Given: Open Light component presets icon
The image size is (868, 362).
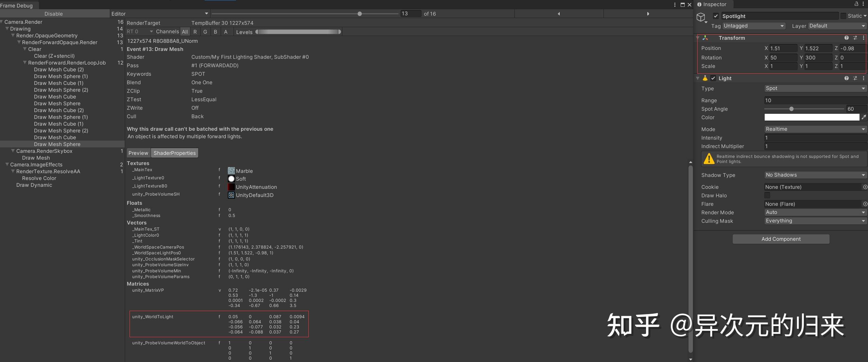Looking at the screenshot, I should pyautogui.click(x=855, y=78).
